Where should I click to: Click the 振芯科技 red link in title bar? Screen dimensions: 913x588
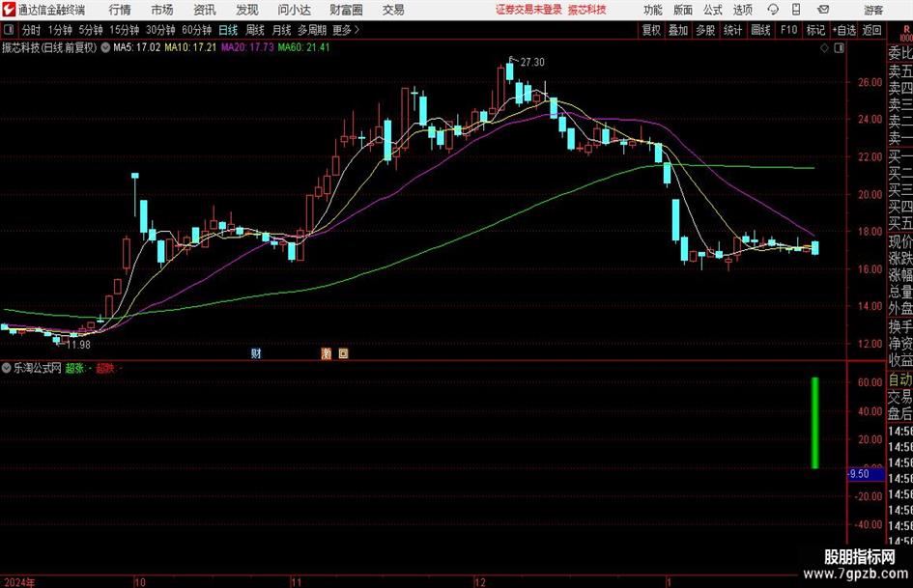[587, 10]
